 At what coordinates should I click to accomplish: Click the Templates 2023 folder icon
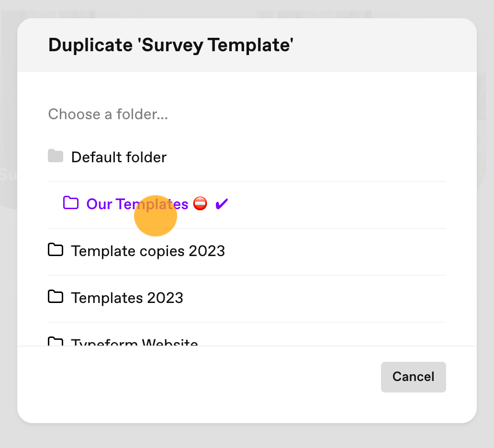click(x=56, y=297)
